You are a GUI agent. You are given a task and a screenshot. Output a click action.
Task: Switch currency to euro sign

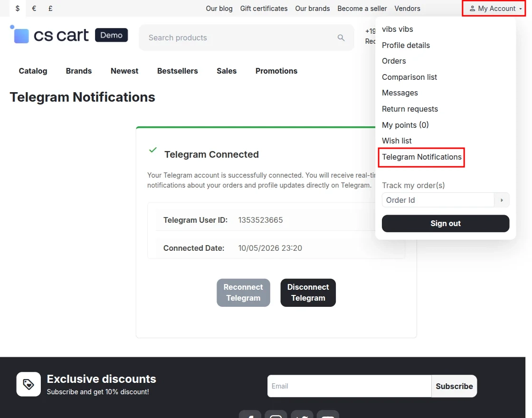[x=34, y=9]
